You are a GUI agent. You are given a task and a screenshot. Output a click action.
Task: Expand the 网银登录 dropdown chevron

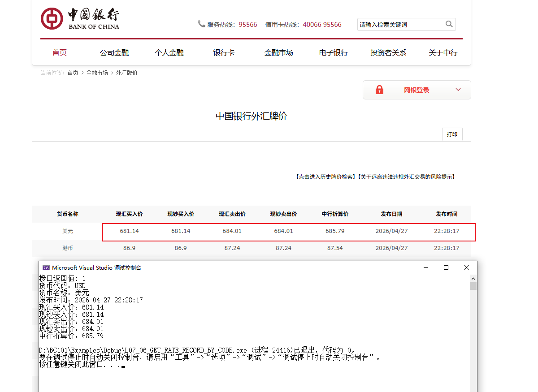[458, 90]
